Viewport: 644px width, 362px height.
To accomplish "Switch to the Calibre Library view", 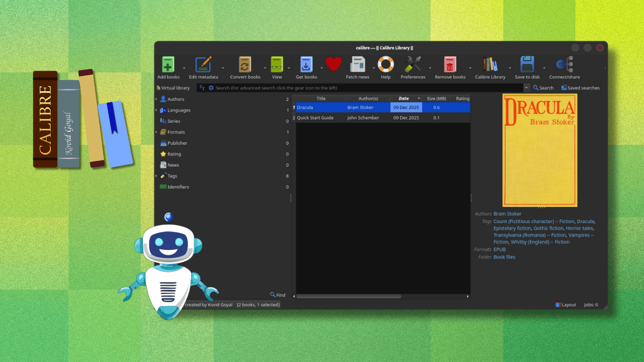I will pos(491,63).
